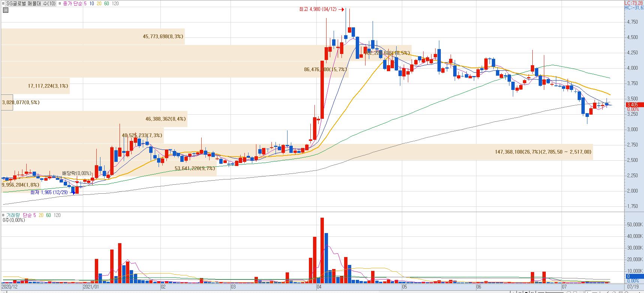Click the 9,956,204(1.8%) volume profile label
Image resolution: width=644 pixels, height=293 pixels.
click(20, 185)
